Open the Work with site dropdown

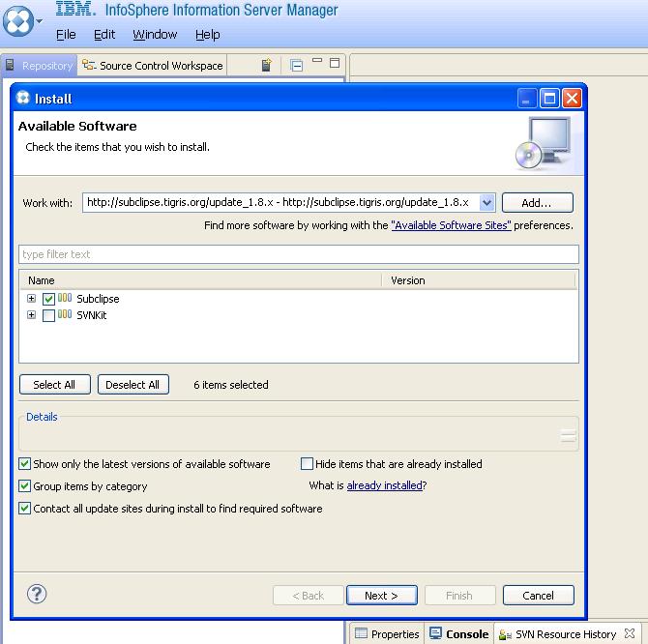[x=486, y=202]
